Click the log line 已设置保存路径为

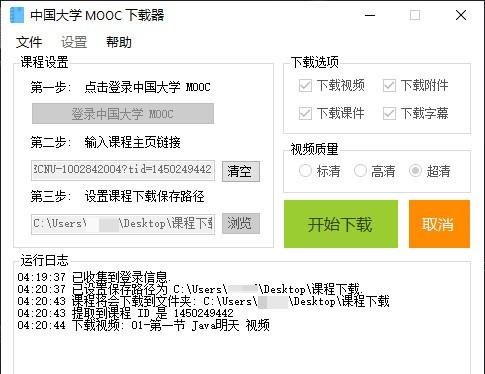pyautogui.click(x=190, y=289)
